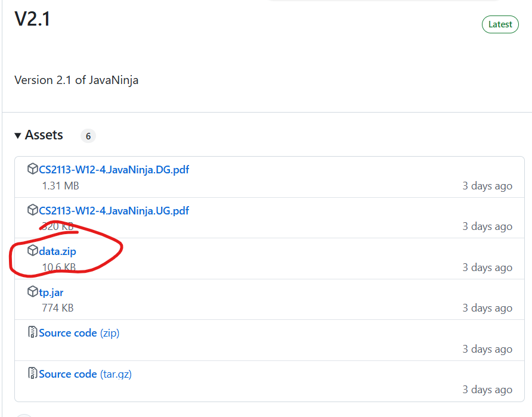Click the archive icon beside Source code (tar.gz)
532x417 pixels.
(33, 374)
